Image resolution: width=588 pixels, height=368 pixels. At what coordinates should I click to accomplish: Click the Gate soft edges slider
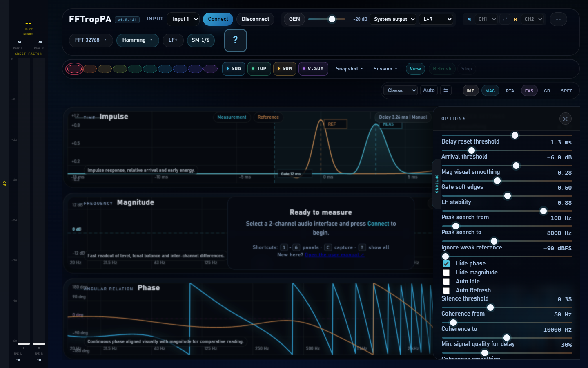[x=507, y=196]
